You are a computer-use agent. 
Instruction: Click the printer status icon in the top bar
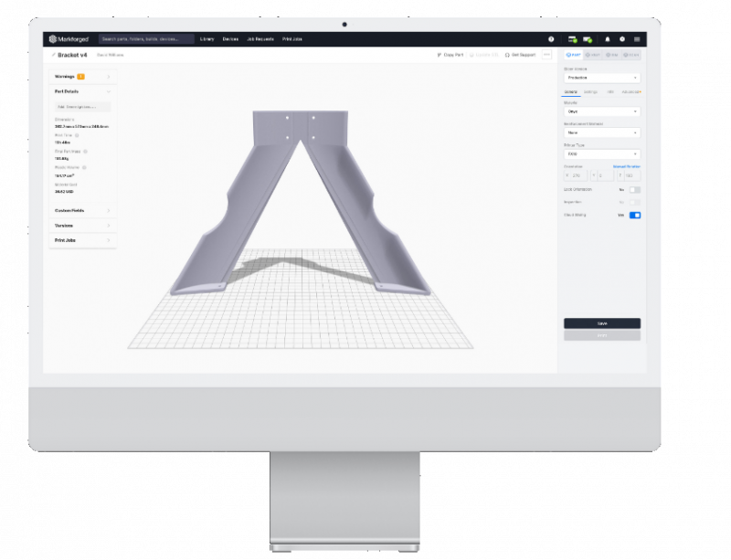coord(574,39)
